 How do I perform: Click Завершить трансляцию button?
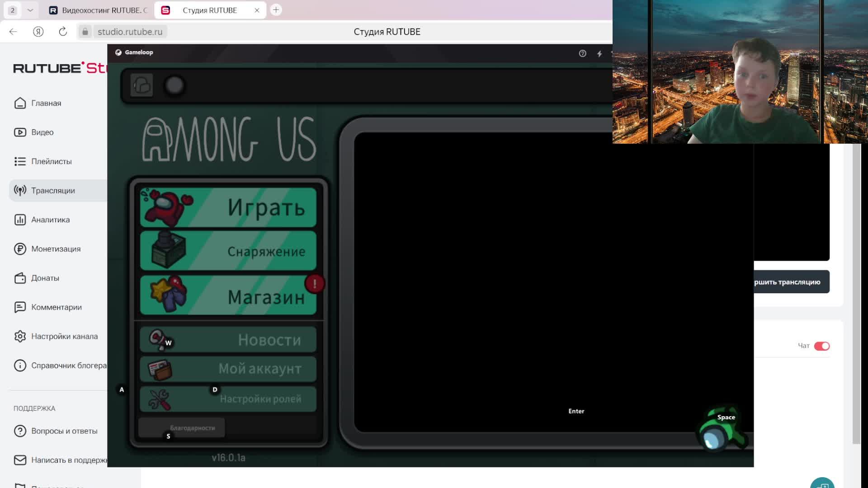click(x=791, y=282)
